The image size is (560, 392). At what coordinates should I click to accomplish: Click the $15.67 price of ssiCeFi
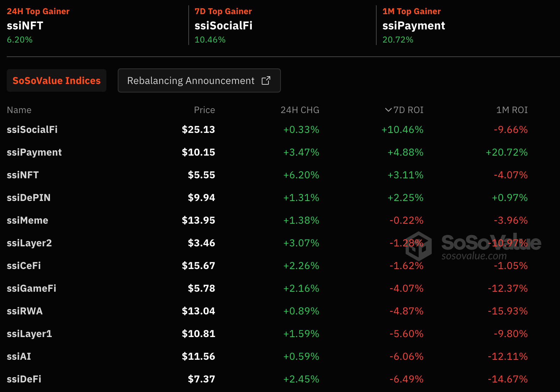[199, 265]
